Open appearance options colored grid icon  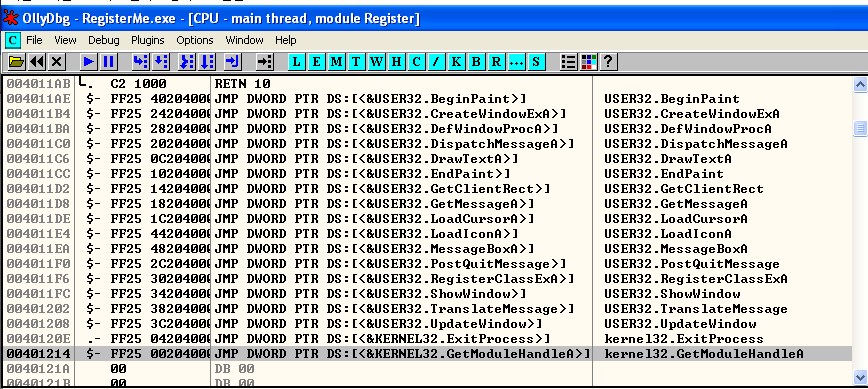click(x=588, y=61)
